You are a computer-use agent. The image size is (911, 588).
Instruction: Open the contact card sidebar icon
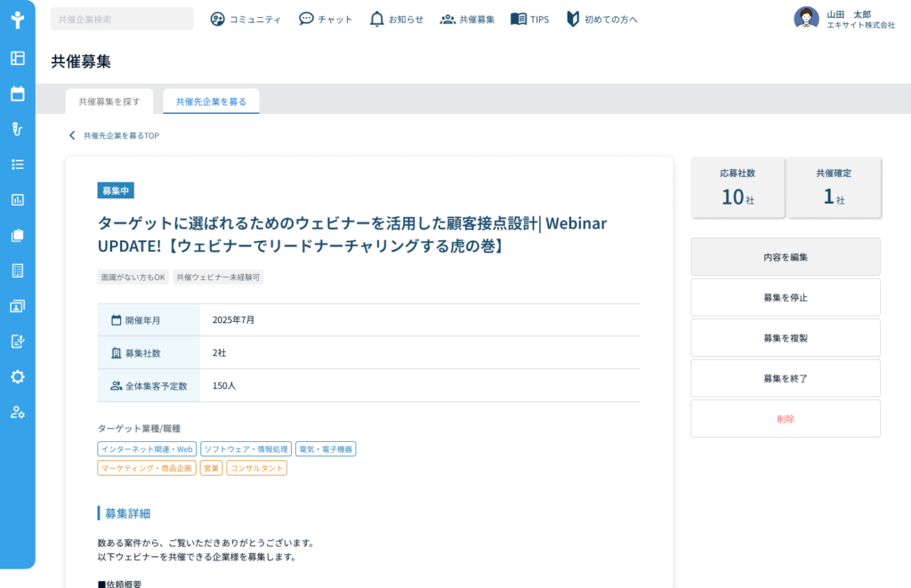18,306
